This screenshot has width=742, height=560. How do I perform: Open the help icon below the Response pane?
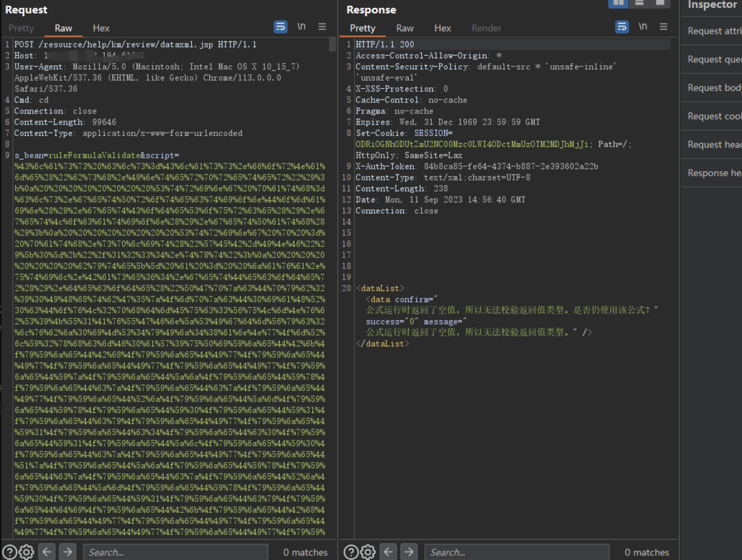[351, 552]
